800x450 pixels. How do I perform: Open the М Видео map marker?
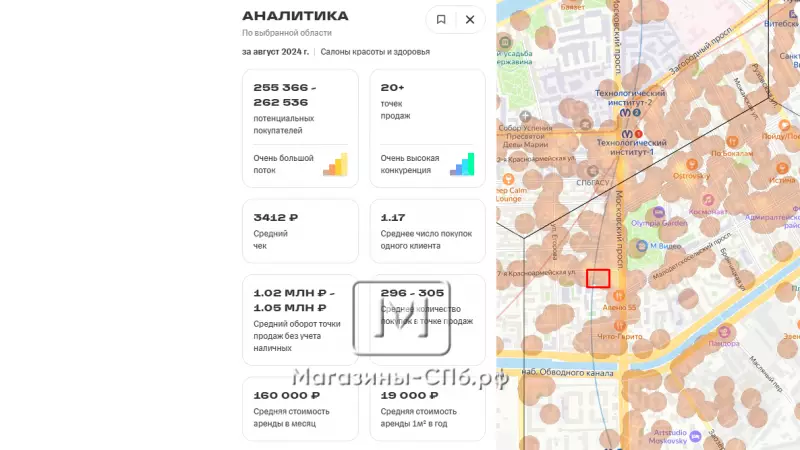[x=642, y=246]
